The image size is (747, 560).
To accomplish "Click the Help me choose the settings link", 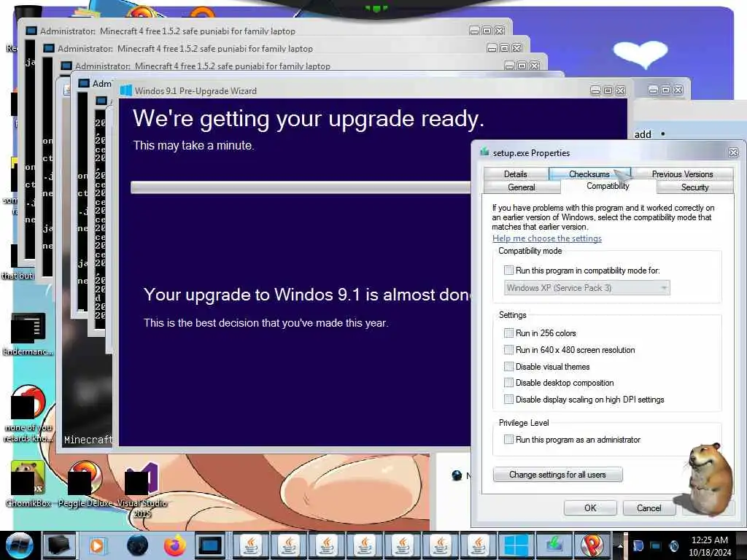I will [x=547, y=238].
